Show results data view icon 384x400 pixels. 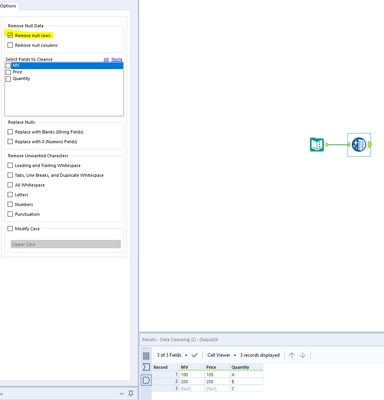point(146,380)
